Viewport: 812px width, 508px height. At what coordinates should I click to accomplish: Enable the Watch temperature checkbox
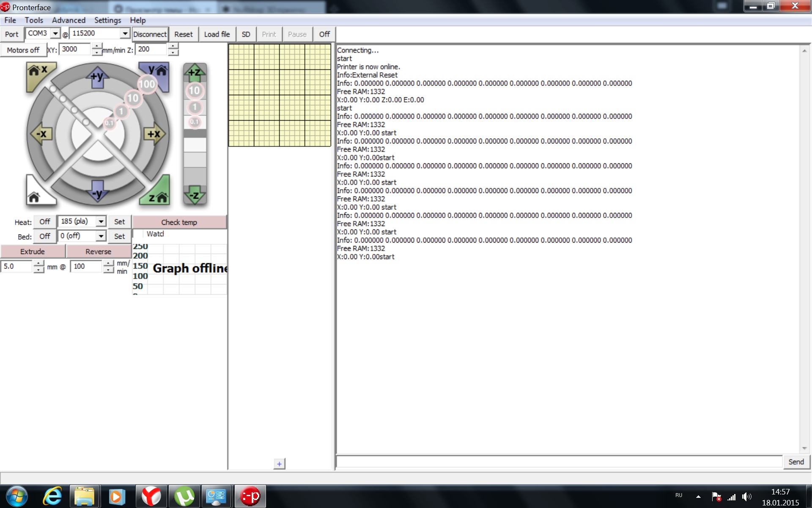138,234
